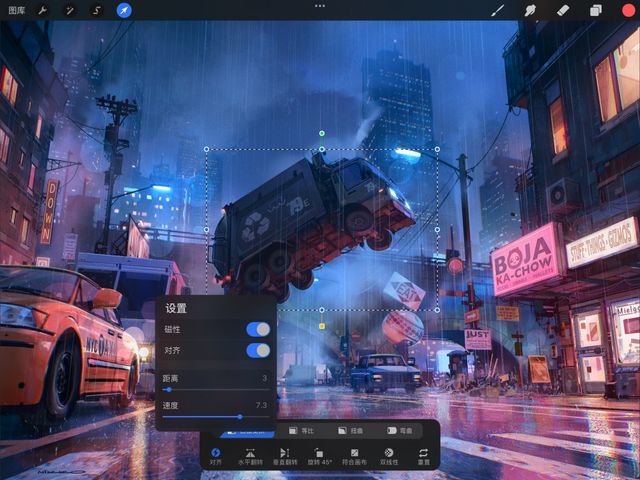Click the top-left transform corner handle
Image resolution: width=640 pixels, height=480 pixels.
pos(206,149)
